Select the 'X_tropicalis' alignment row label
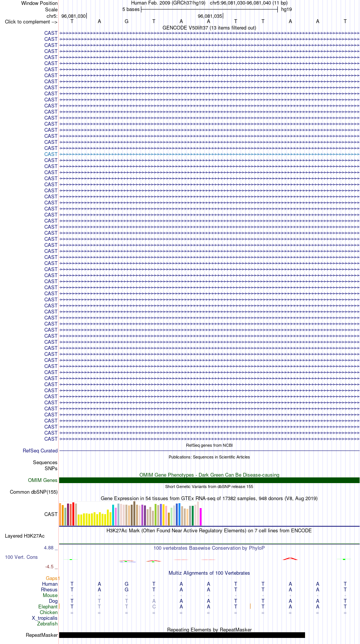This screenshot has width=360, height=644. [x=45, y=618]
